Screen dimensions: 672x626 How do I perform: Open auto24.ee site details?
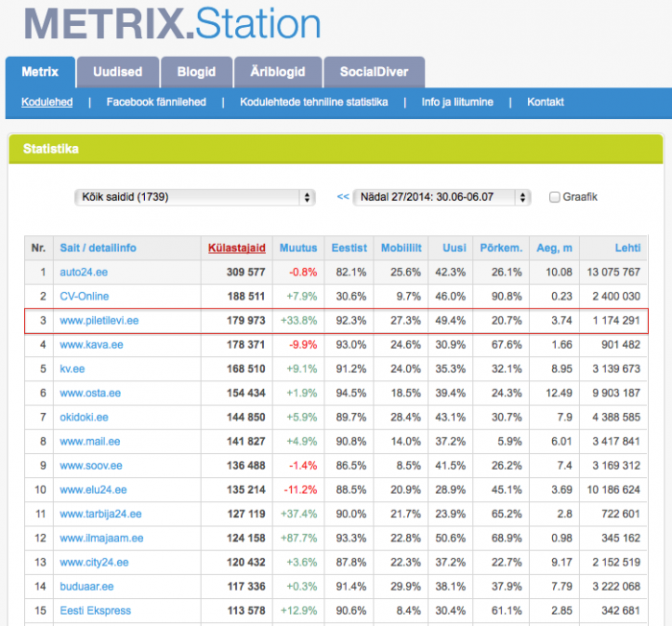(84, 273)
